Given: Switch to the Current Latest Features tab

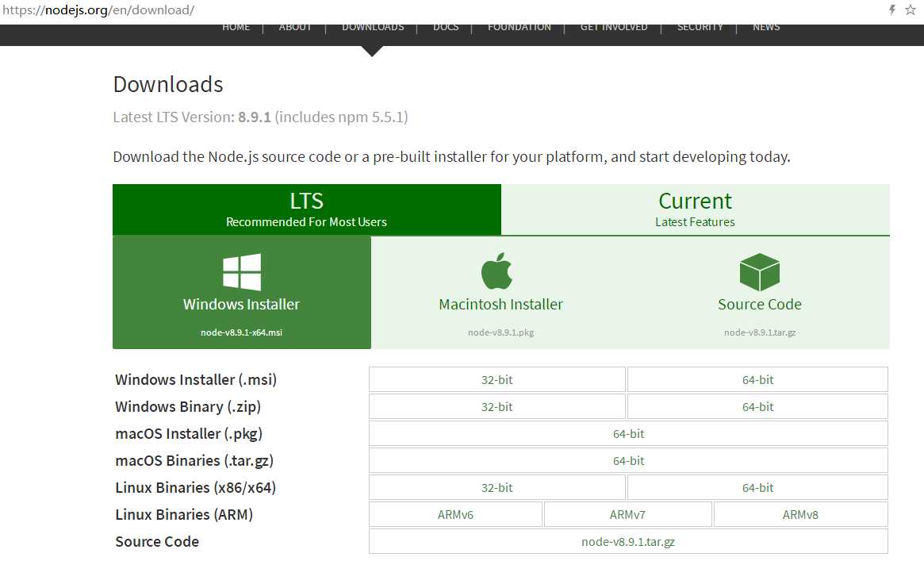Looking at the screenshot, I should click(696, 209).
